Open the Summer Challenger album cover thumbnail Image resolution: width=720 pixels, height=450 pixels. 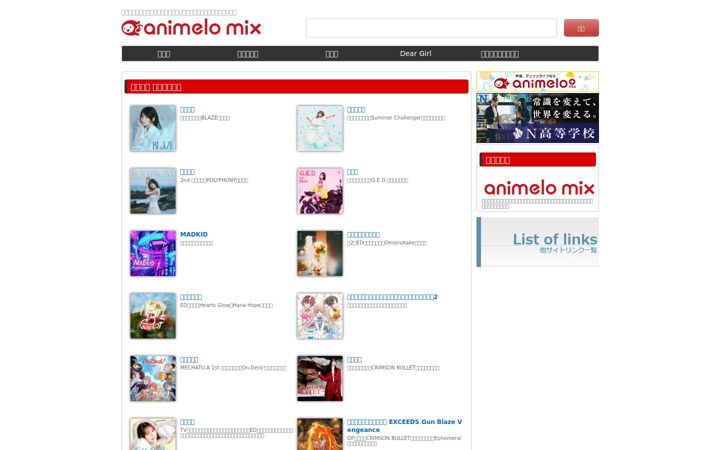(320, 128)
